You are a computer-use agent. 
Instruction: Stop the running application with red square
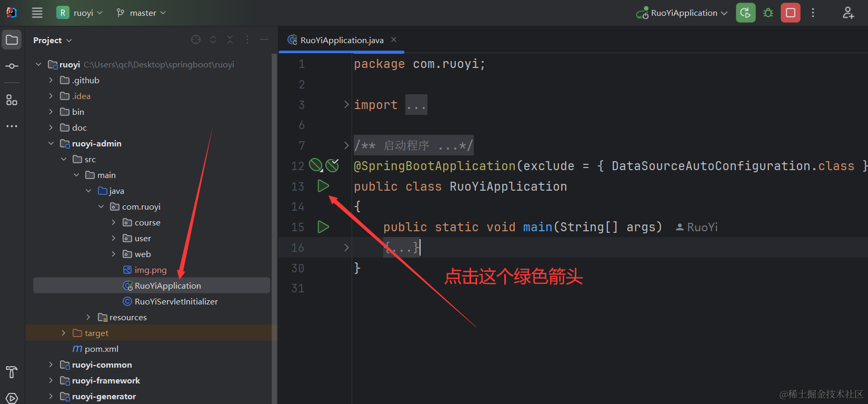point(790,13)
